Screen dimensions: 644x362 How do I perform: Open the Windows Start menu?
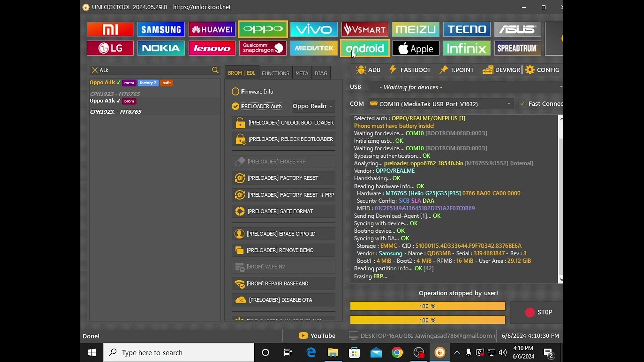[x=92, y=353]
